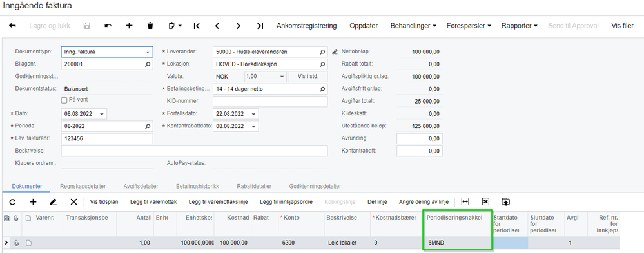Delete the line with X icon
The height and width of the screenshot is (253, 644).
[73, 201]
